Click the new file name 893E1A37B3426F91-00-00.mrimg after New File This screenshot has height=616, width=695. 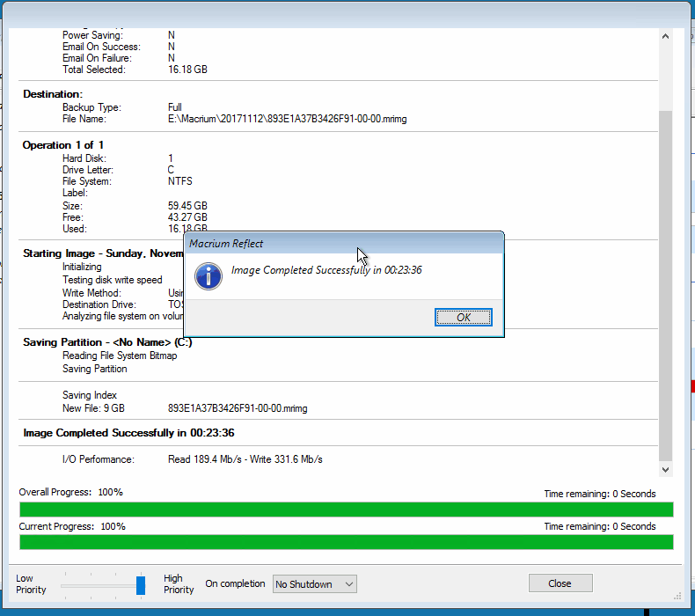(x=238, y=408)
